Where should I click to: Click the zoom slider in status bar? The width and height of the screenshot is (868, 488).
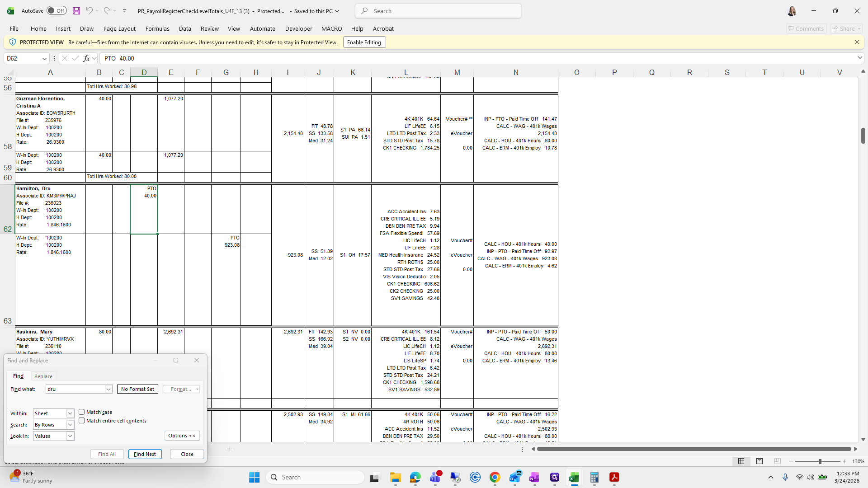[819, 461]
